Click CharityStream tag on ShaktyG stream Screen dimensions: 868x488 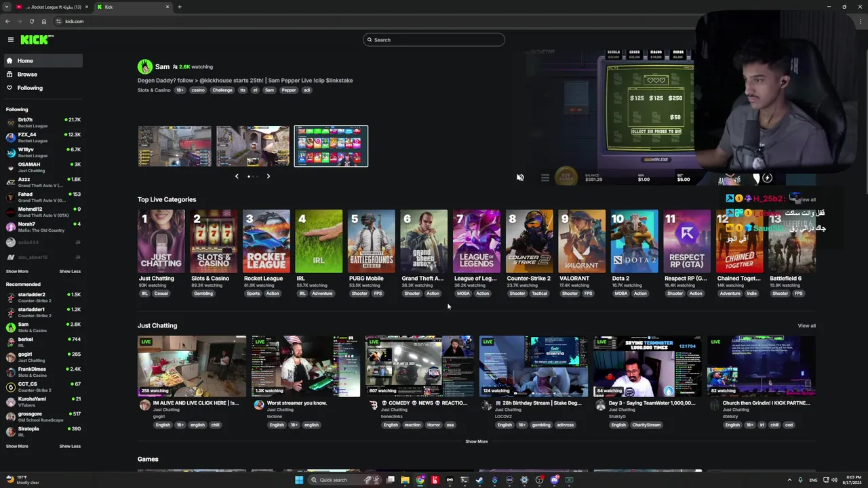tap(646, 425)
